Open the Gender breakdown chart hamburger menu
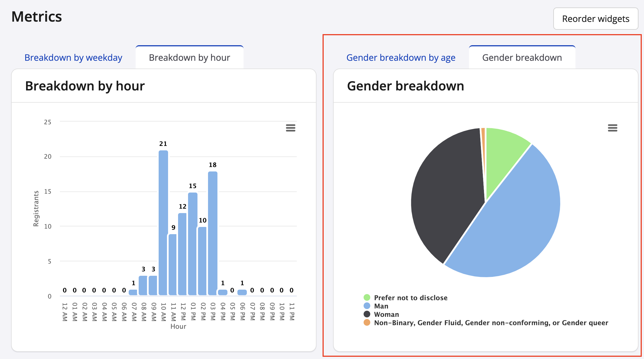Screen dimensions: 644x359 pos(612,128)
